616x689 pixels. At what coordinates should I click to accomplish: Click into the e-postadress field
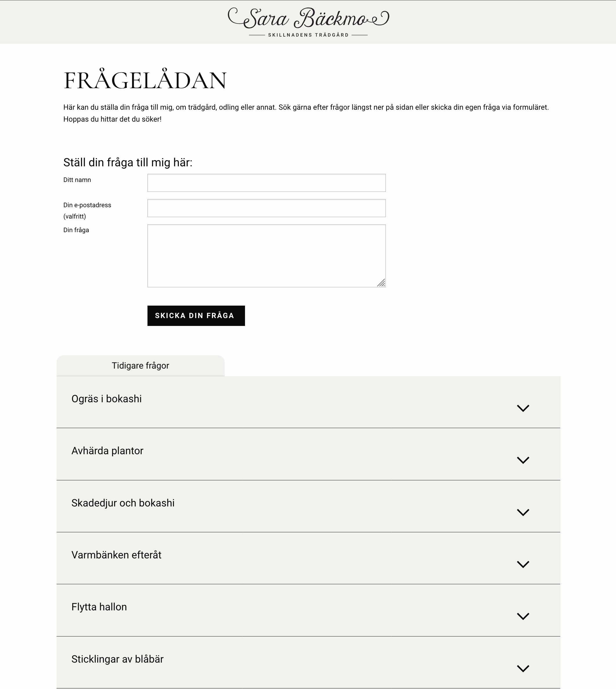click(266, 208)
